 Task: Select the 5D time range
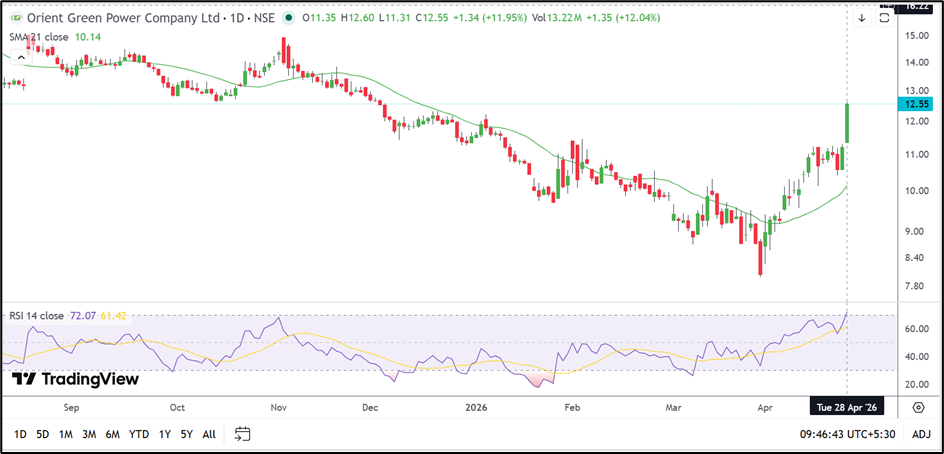pos(42,434)
